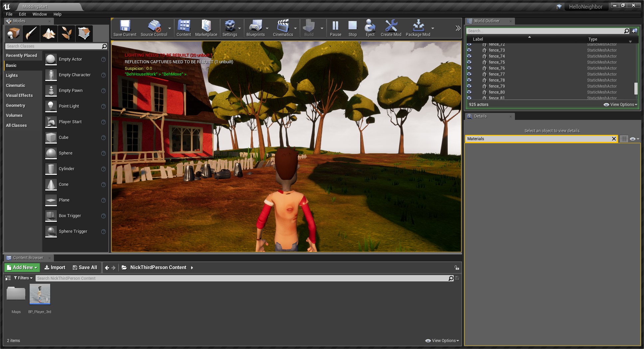Click the Import button

point(55,267)
